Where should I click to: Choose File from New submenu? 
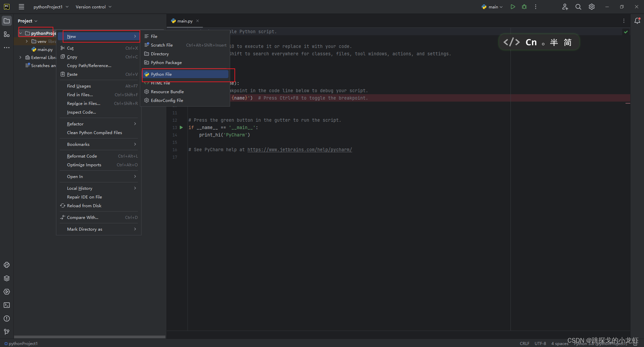tap(185, 36)
